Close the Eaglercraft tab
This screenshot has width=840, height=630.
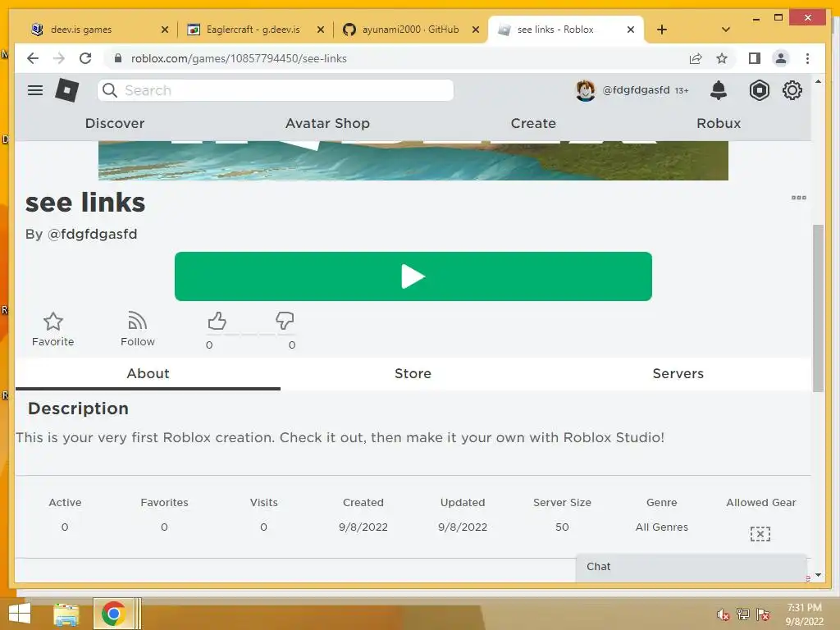321,30
